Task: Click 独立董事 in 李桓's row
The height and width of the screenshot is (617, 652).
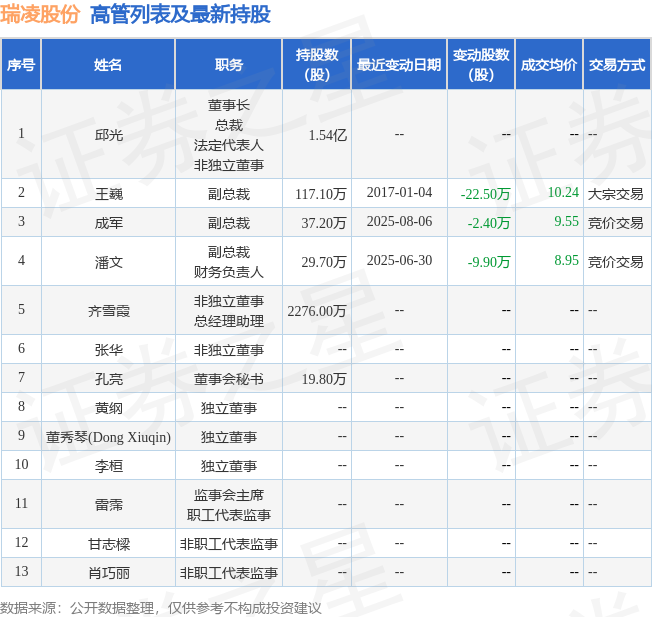Action: pyautogui.click(x=229, y=466)
